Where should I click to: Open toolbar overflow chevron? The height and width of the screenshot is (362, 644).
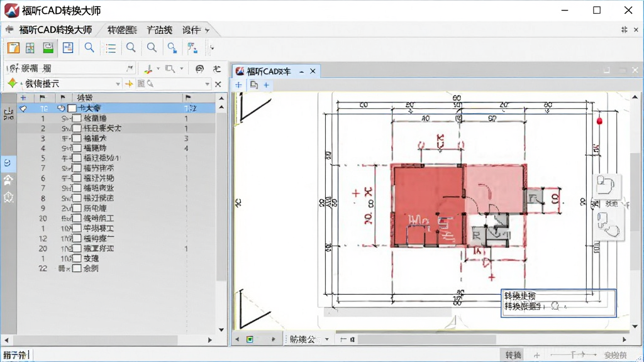pyautogui.click(x=211, y=48)
